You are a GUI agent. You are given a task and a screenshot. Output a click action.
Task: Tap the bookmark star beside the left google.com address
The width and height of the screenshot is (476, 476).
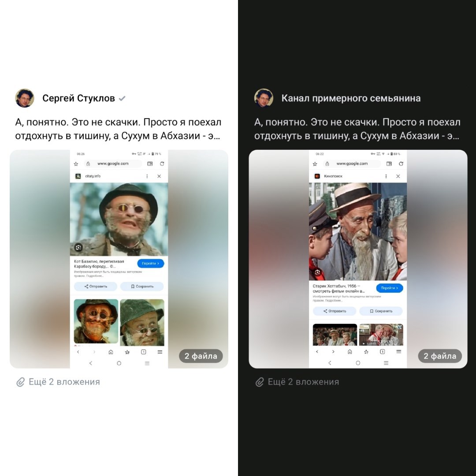tap(76, 164)
